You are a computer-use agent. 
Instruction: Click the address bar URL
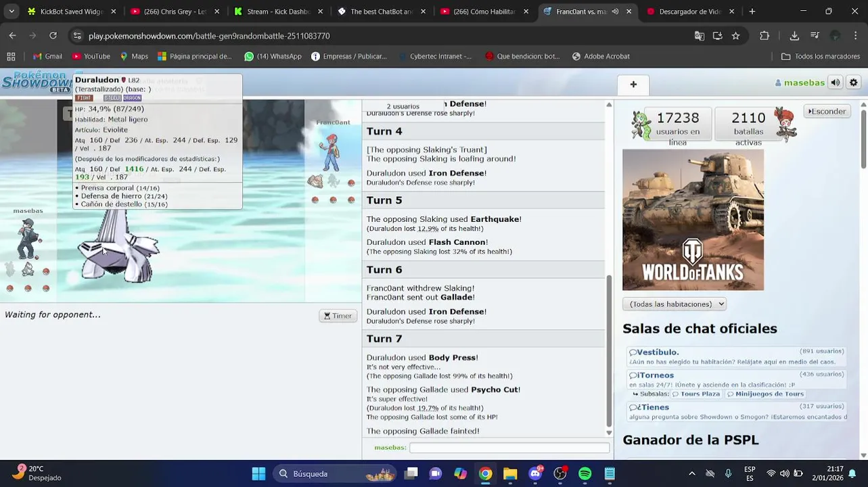[x=209, y=36]
